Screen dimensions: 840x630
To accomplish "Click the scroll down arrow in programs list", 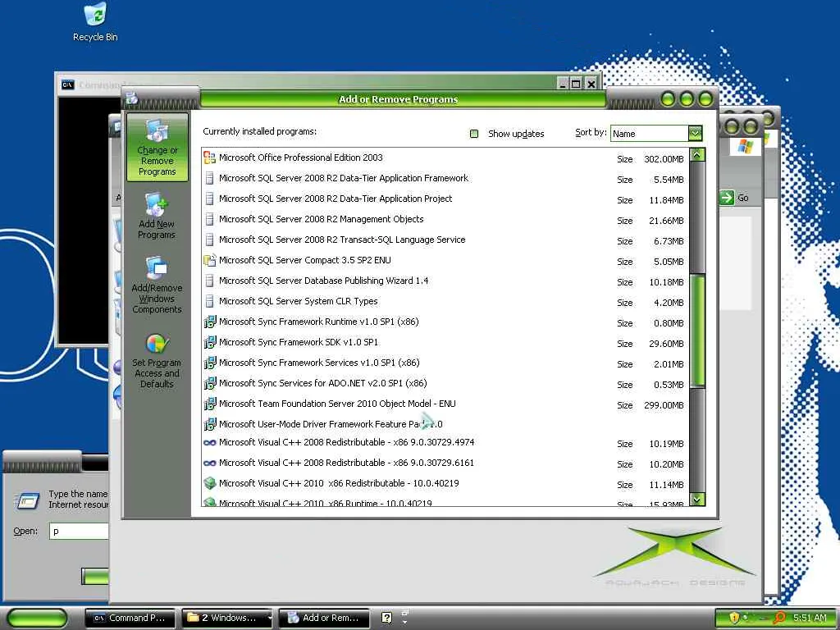I will [697, 500].
